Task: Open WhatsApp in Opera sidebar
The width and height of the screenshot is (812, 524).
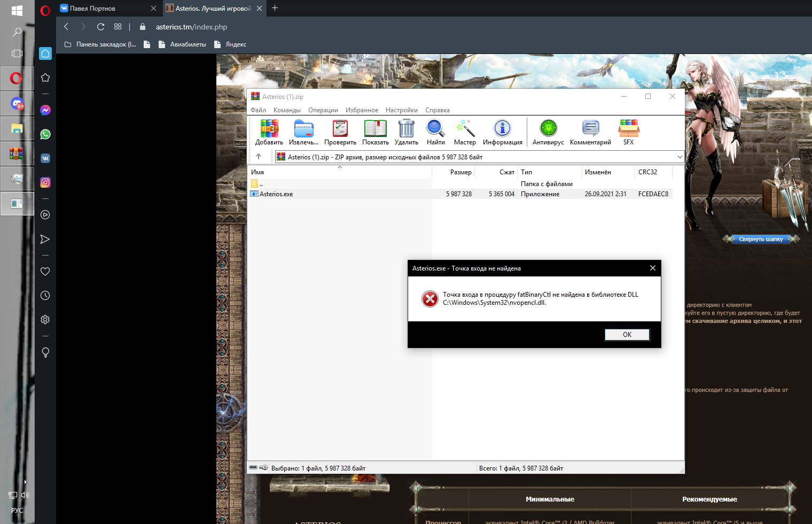Action: (x=45, y=134)
